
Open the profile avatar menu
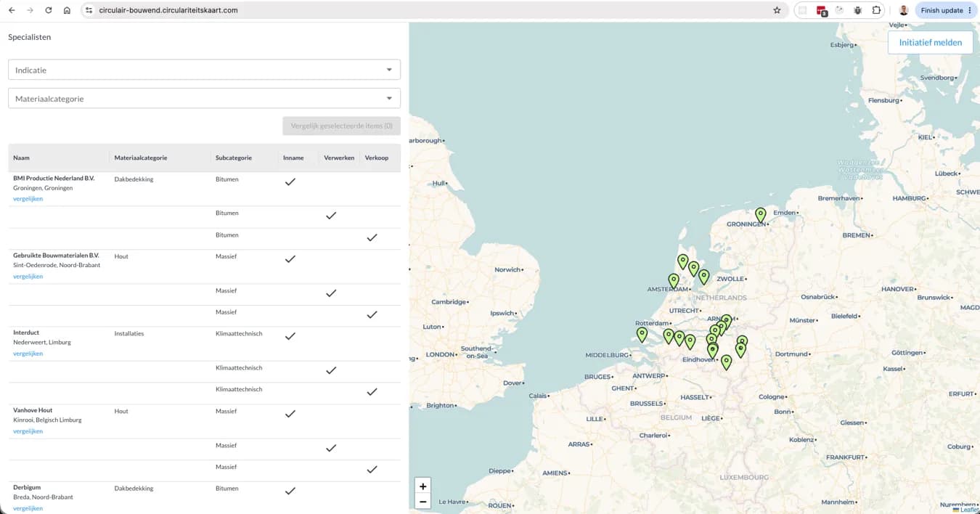pos(904,10)
